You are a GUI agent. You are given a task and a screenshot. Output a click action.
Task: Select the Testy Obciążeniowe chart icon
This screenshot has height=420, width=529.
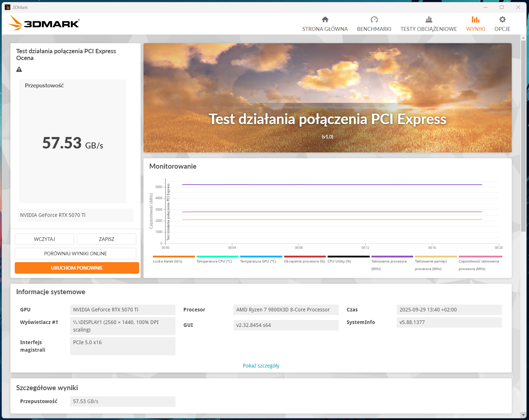pyautogui.click(x=429, y=19)
